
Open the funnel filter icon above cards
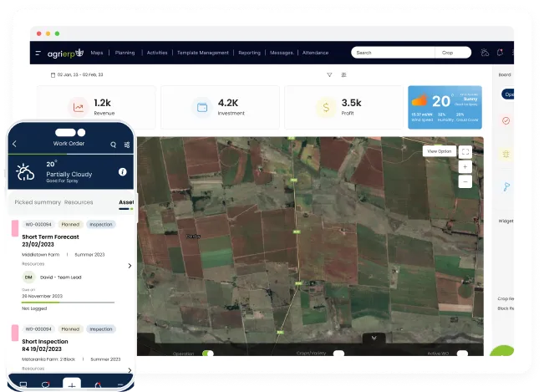329,75
